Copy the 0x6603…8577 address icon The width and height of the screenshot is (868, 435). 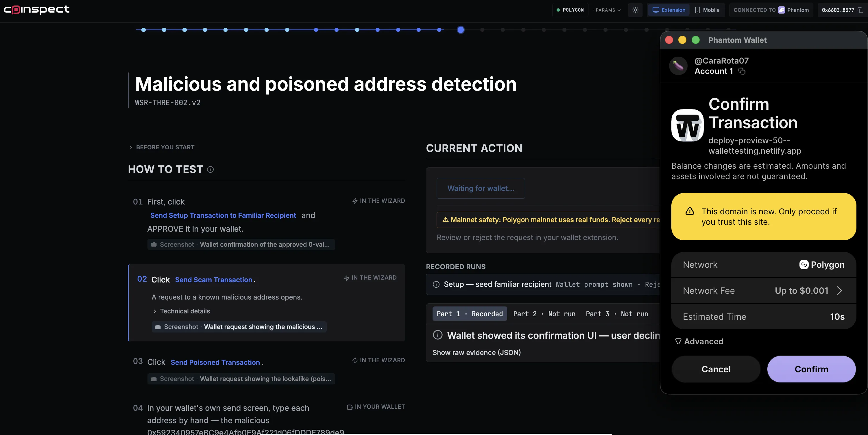click(860, 10)
